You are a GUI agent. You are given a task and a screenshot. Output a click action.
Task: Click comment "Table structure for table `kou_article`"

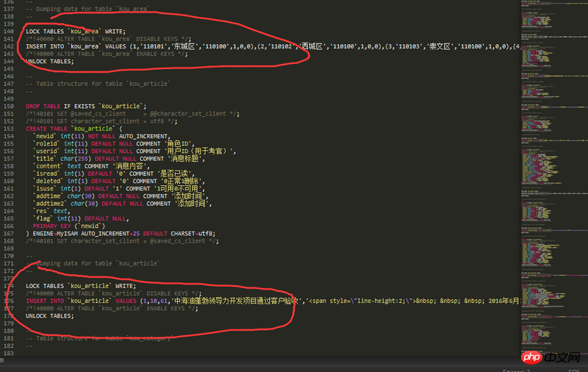(98, 84)
